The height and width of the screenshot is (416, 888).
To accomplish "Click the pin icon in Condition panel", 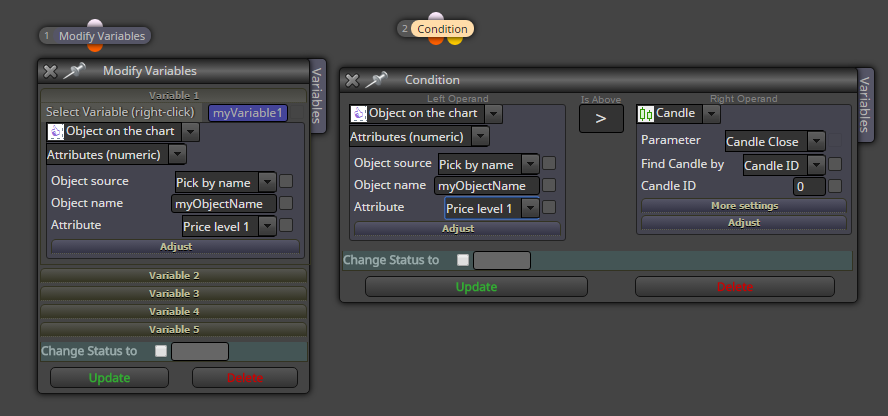I will click(x=376, y=80).
